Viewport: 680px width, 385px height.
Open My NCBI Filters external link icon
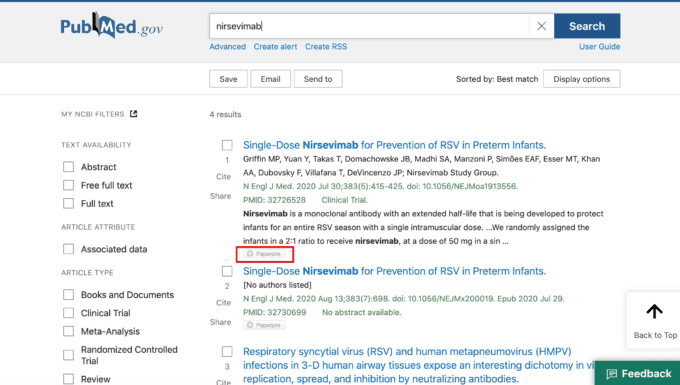tap(134, 114)
